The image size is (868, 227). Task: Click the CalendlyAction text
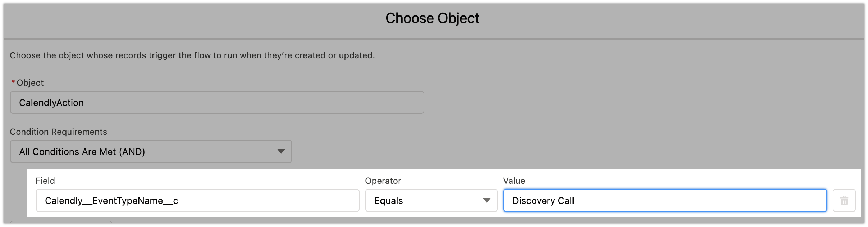pyautogui.click(x=51, y=103)
